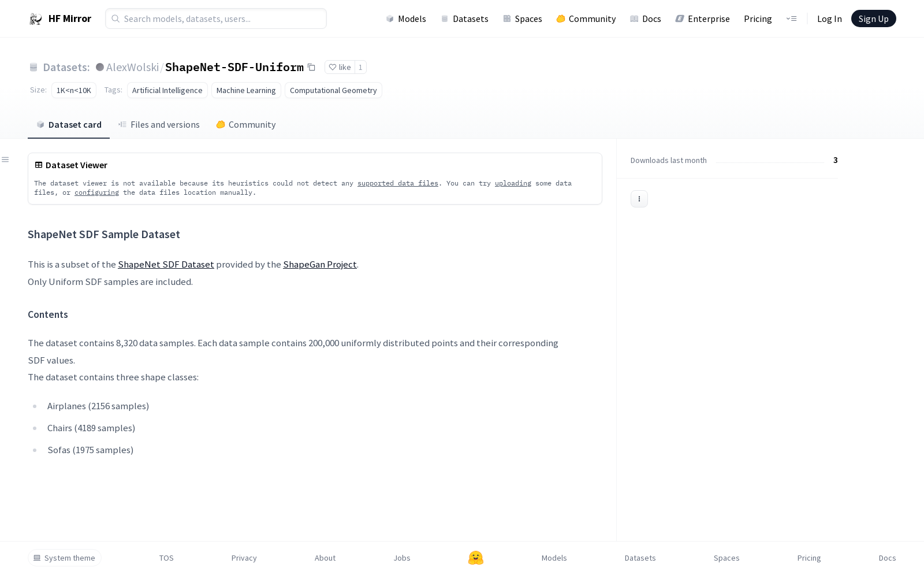Click the TOS footer link

[x=166, y=558]
